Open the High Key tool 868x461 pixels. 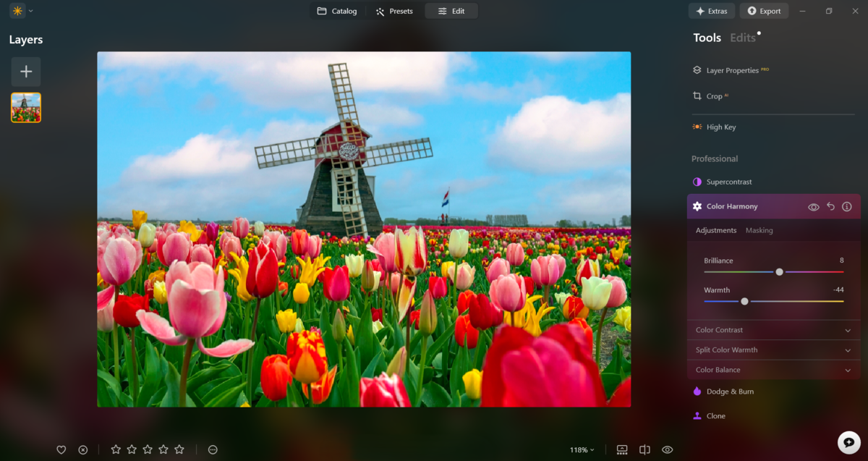click(x=721, y=127)
